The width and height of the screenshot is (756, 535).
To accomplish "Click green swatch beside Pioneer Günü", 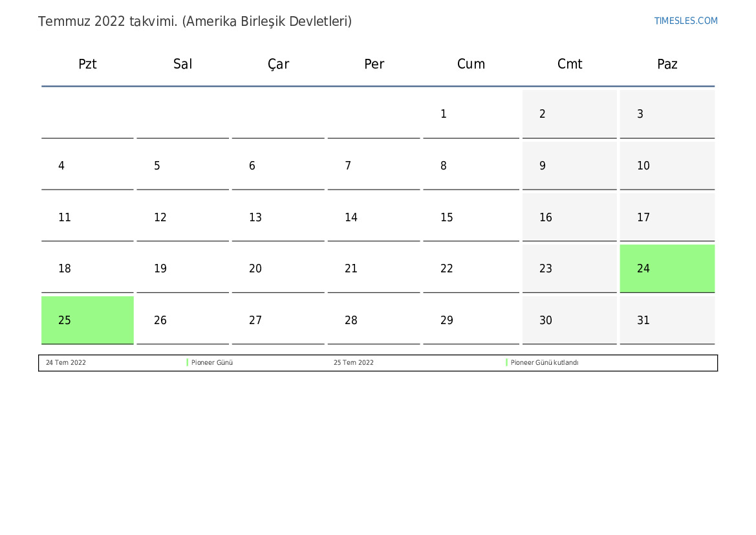I will 188,363.
